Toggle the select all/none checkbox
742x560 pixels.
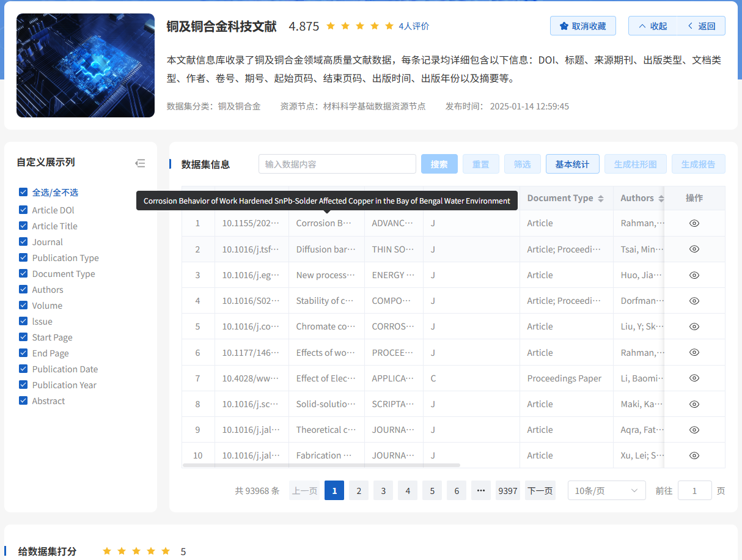[x=23, y=192]
